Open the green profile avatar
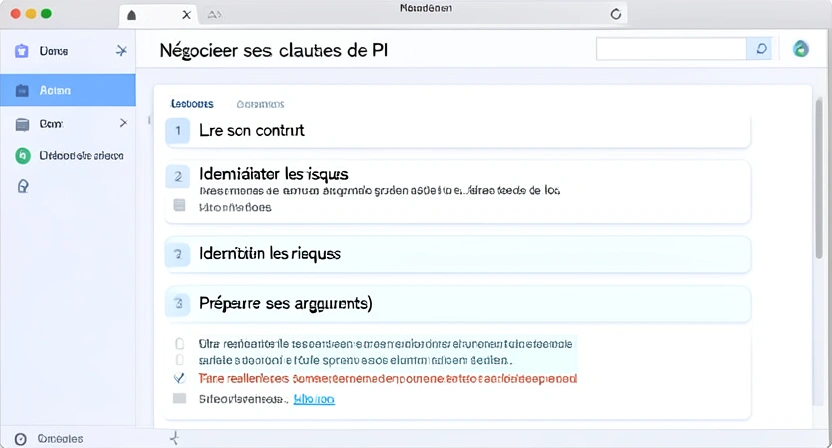The width and height of the screenshot is (832, 448). pyautogui.click(x=801, y=49)
